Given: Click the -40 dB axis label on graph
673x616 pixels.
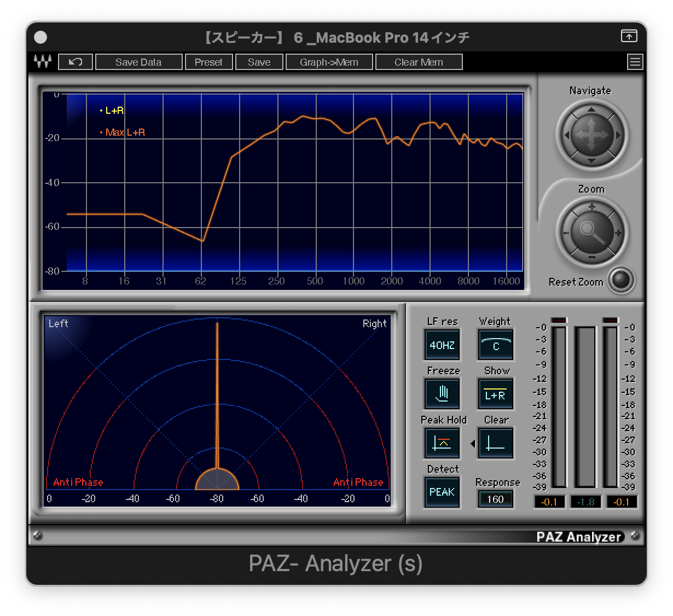Looking at the screenshot, I should tap(52, 183).
